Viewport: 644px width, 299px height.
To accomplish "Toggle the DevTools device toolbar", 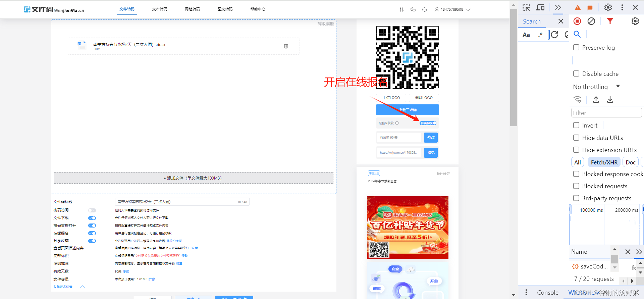I will (540, 7).
